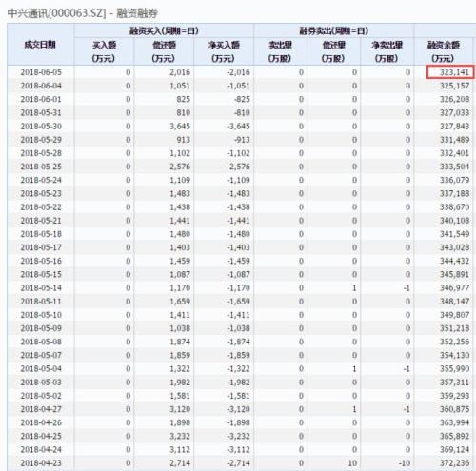Select the 2018-05-04 date cell
Screen dimensions: 476x471
[41, 369]
